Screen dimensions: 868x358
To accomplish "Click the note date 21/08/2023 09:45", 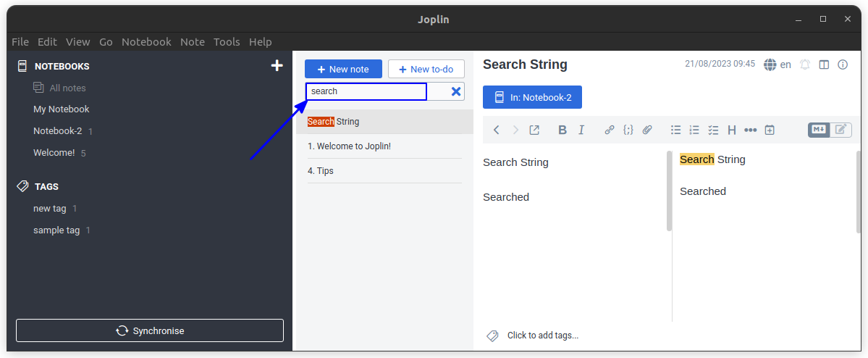I will point(720,64).
